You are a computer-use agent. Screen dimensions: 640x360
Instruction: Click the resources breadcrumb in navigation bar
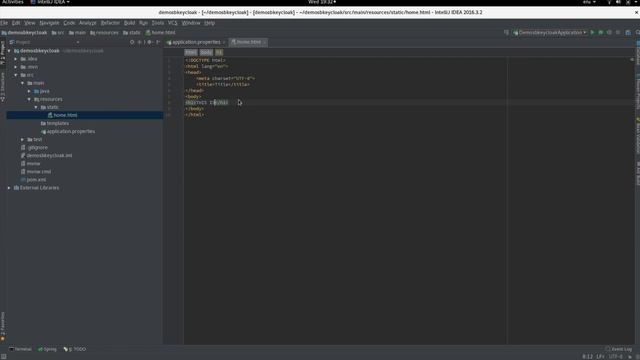coord(104,33)
